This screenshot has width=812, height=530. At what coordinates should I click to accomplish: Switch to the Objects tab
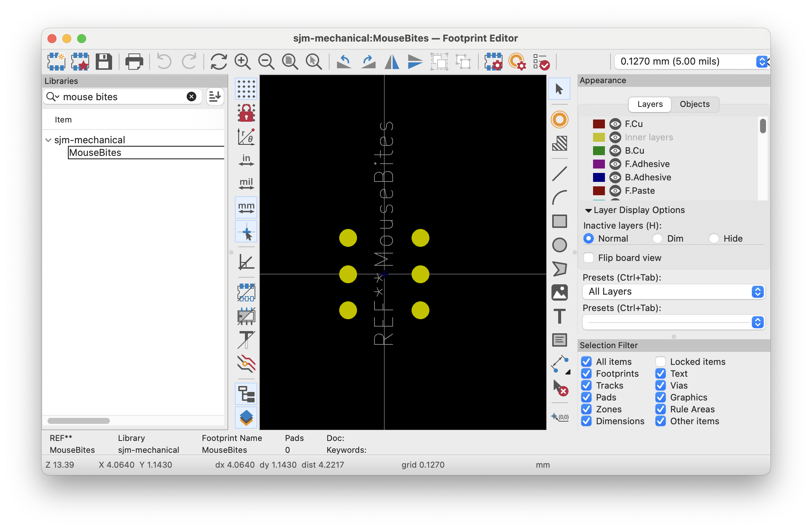click(x=694, y=104)
